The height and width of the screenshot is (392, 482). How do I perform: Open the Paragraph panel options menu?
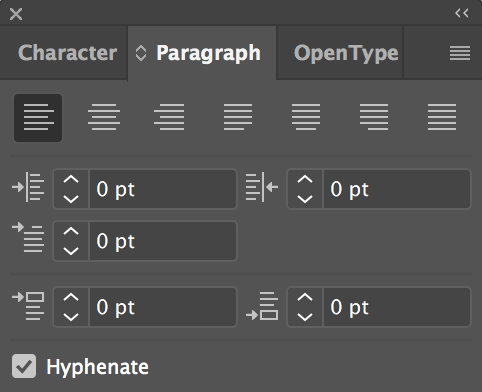pyautogui.click(x=460, y=53)
